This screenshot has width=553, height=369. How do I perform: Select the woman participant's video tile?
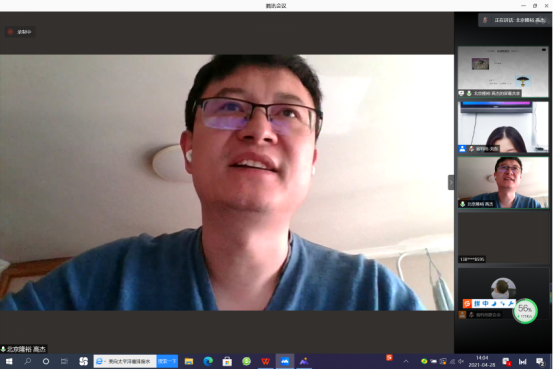pyautogui.click(x=503, y=127)
